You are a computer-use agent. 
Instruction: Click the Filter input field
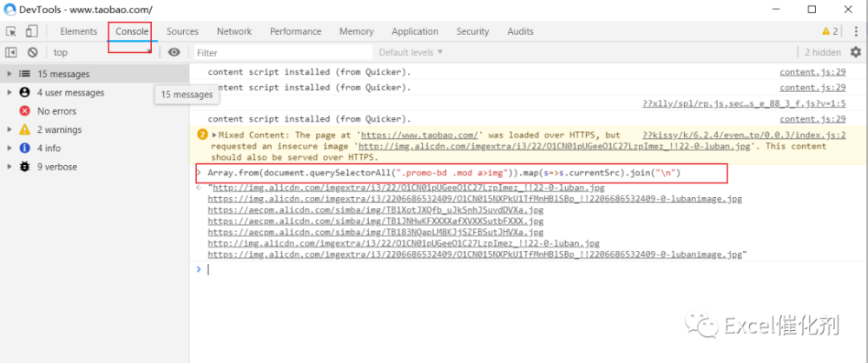[284, 53]
